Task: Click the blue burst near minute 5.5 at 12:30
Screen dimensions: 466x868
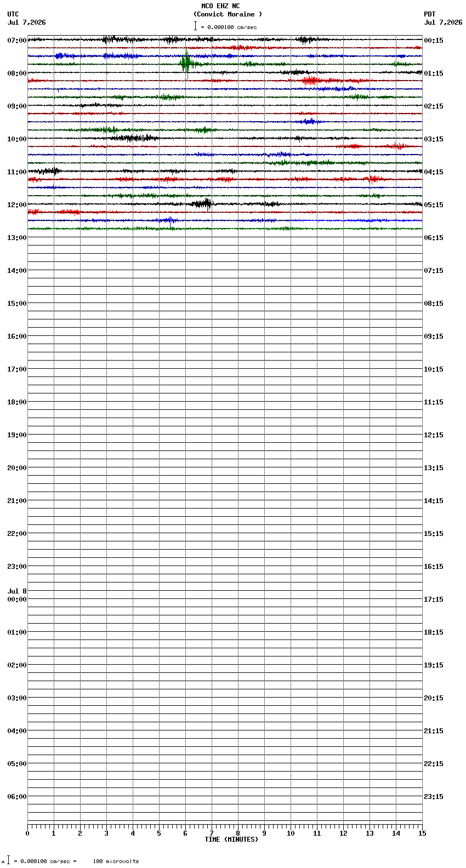Action: pyautogui.click(x=169, y=220)
